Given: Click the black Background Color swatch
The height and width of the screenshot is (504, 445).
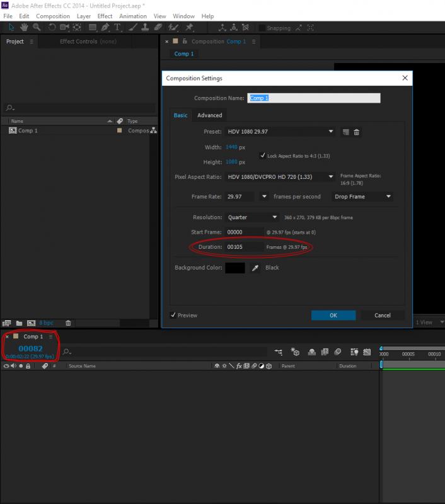Looking at the screenshot, I should pyautogui.click(x=235, y=268).
